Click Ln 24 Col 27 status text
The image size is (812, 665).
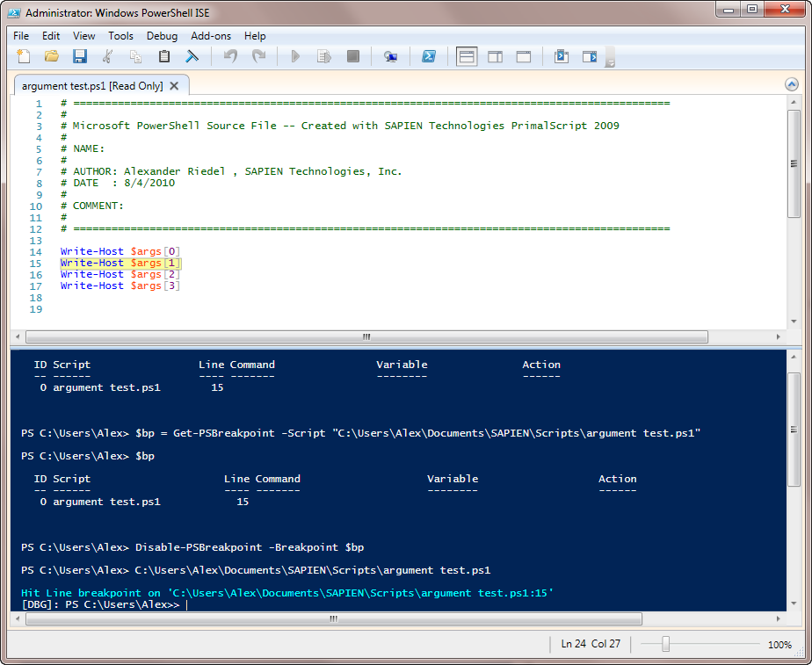click(x=591, y=644)
